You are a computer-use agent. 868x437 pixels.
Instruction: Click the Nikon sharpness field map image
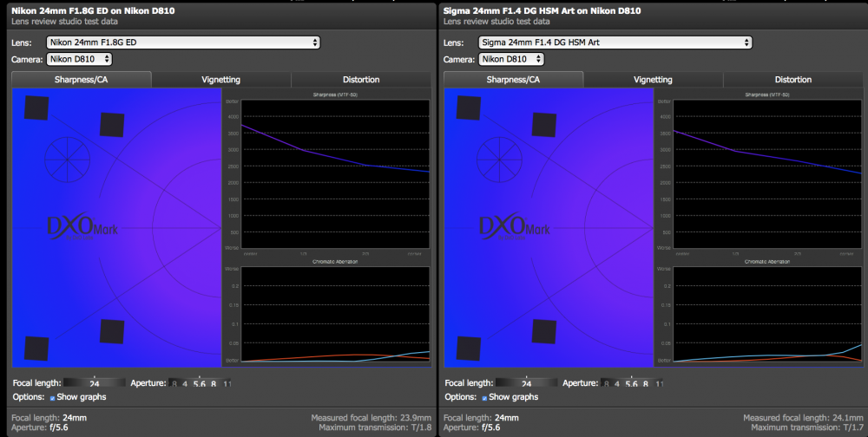[117, 227]
